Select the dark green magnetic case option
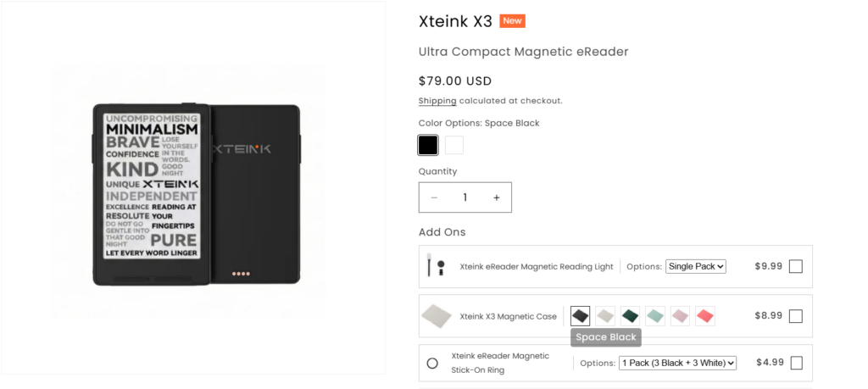868x389 pixels. click(630, 316)
